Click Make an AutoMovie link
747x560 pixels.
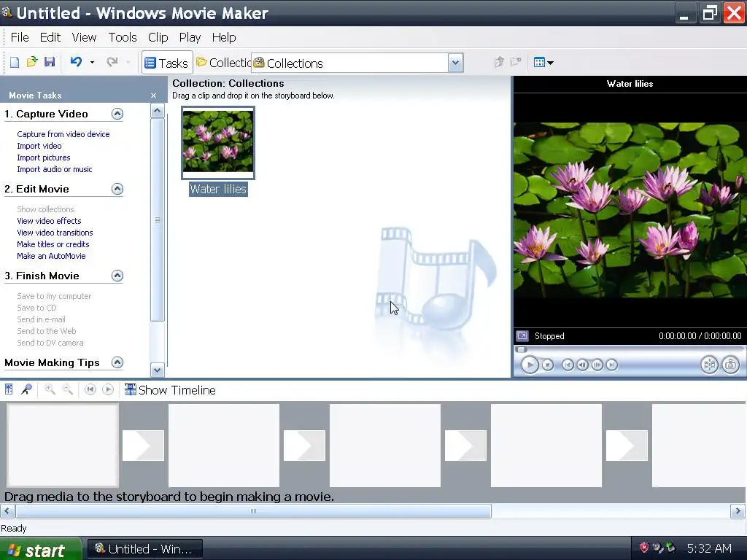(x=51, y=256)
